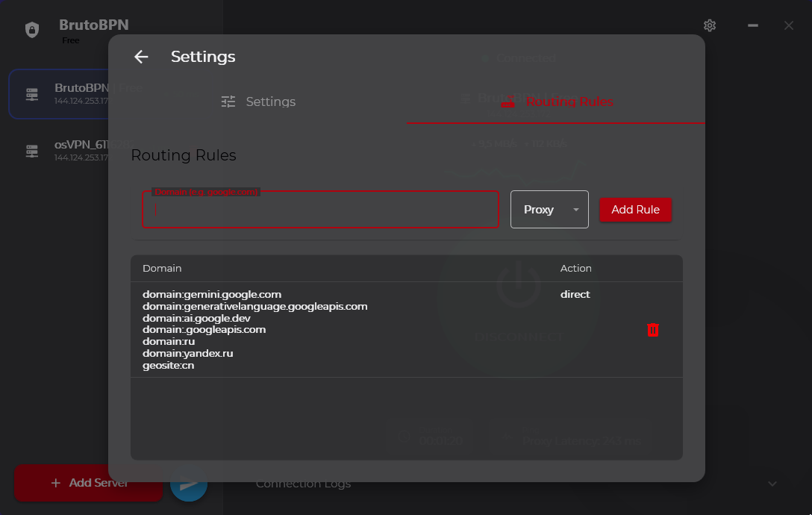Switch to the Settings tab
Viewport: 812px width, 515px height.
click(x=258, y=102)
